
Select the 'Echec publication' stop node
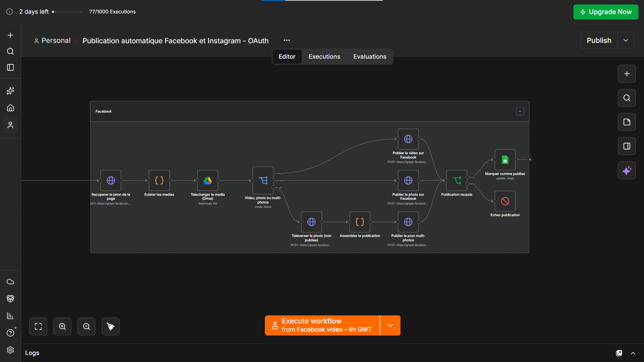coord(505,201)
